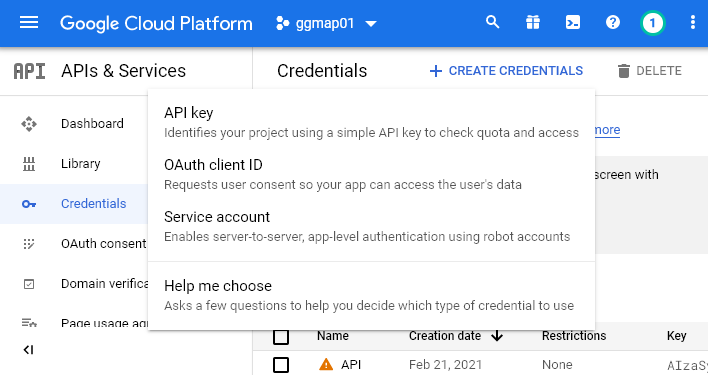Open the hamburger navigation menu
Image resolution: width=708 pixels, height=375 pixels.
click(x=29, y=23)
